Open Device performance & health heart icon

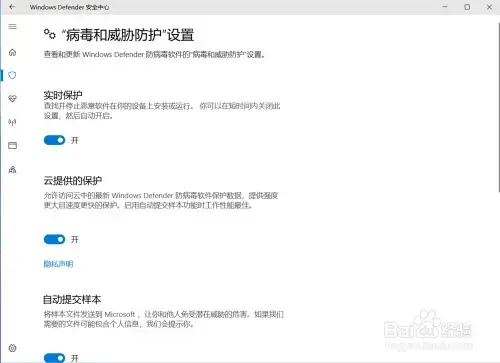pos(13,98)
